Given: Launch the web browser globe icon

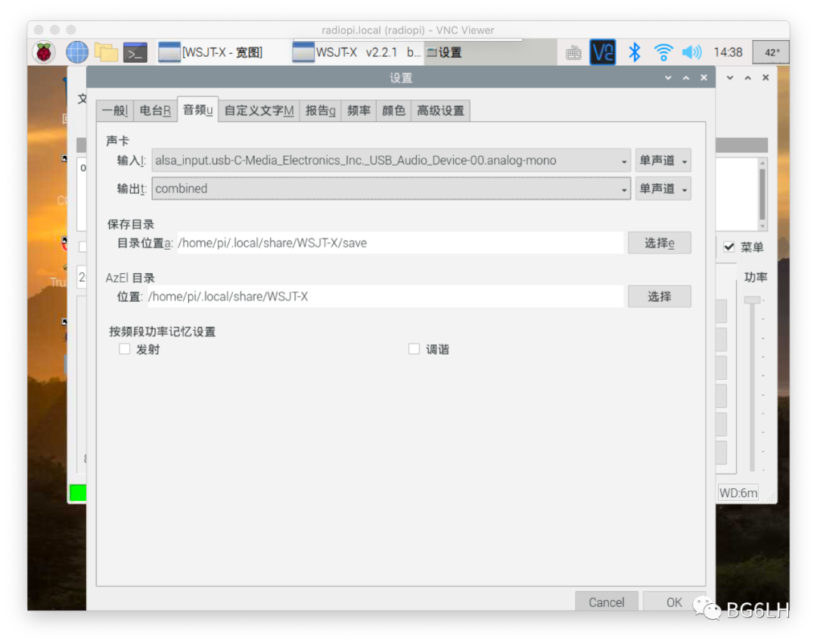Looking at the screenshot, I should click(76, 52).
